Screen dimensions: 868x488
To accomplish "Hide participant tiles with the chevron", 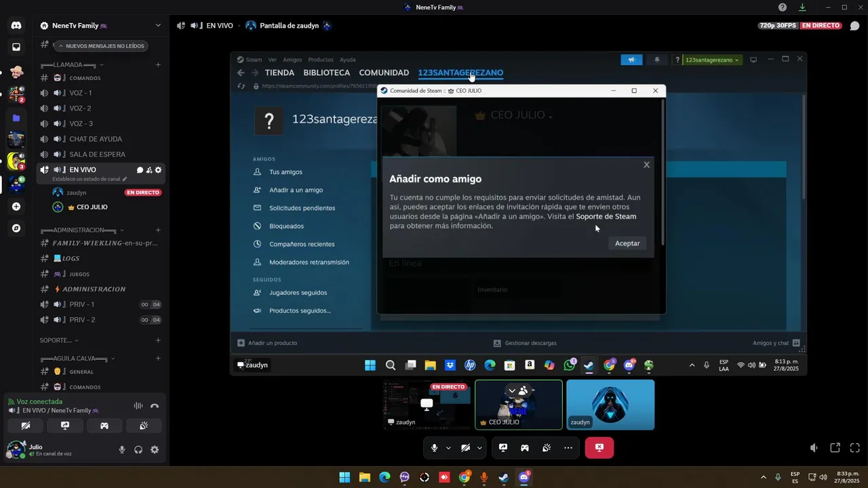I will point(512,390).
